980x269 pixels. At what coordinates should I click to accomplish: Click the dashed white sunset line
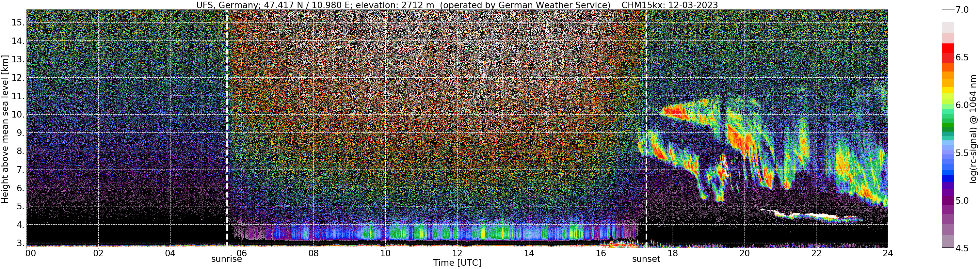pos(646,128)
